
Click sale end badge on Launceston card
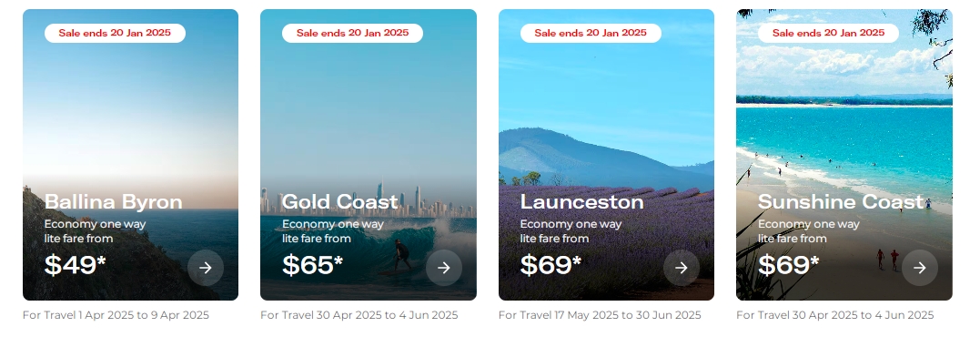coord(591,33)
